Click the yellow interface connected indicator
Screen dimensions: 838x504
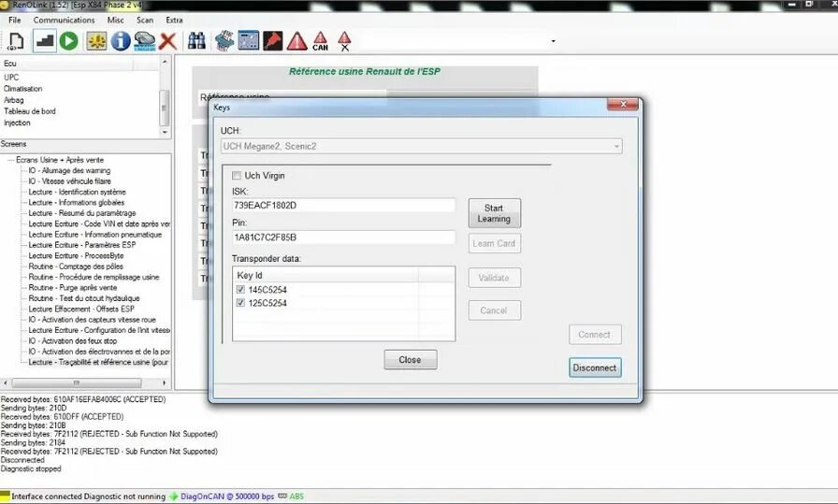pyautogui.click(x=5, y=496)
